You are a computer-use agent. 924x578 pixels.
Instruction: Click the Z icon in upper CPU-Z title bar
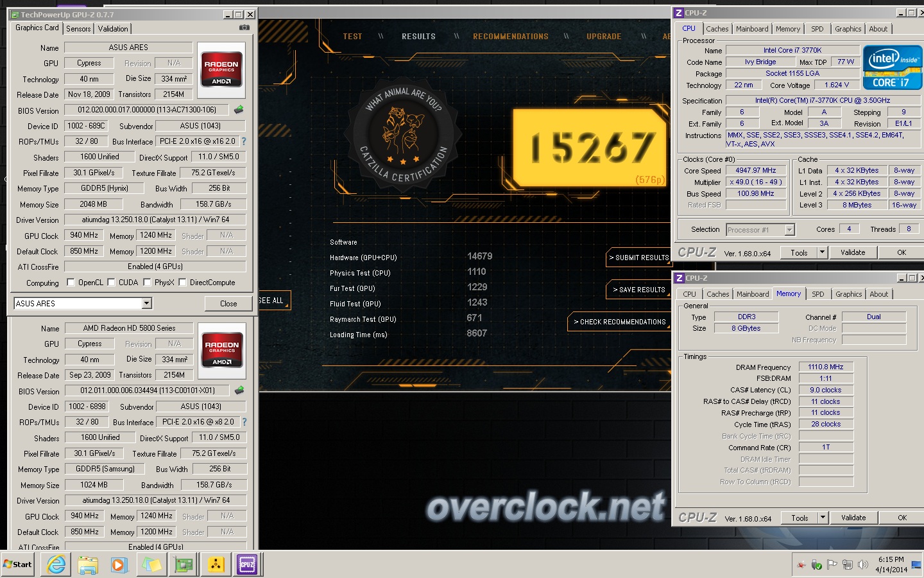(679, 13)
